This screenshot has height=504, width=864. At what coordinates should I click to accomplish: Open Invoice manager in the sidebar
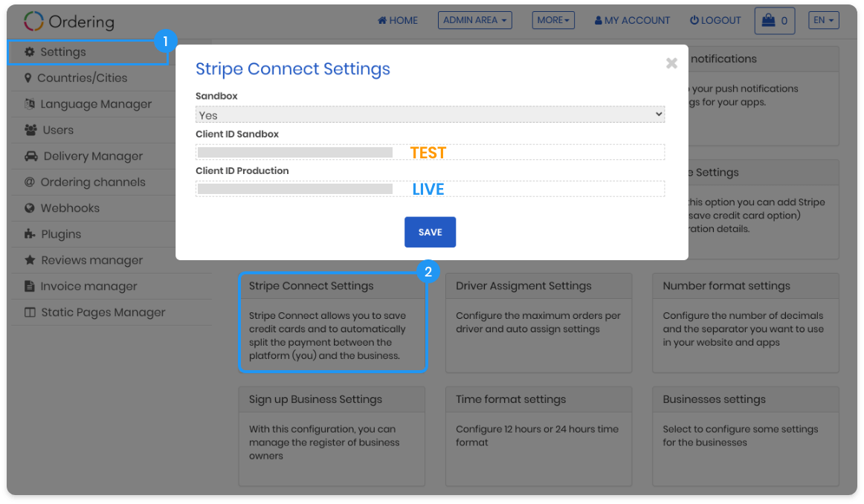[110, 286]
